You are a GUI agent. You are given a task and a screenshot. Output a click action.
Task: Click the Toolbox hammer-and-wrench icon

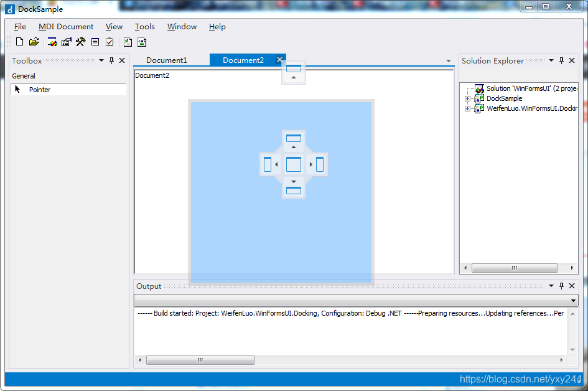(x=81, y=42)
